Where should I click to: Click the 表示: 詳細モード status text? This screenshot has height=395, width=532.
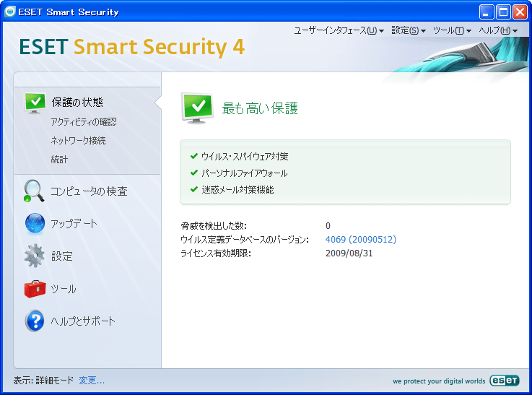tap(43, 381)
